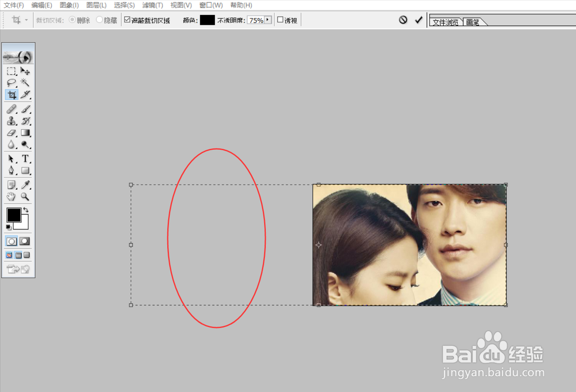
Task: Switch to the 画笔 tab
Action: (x=473, y=22)
